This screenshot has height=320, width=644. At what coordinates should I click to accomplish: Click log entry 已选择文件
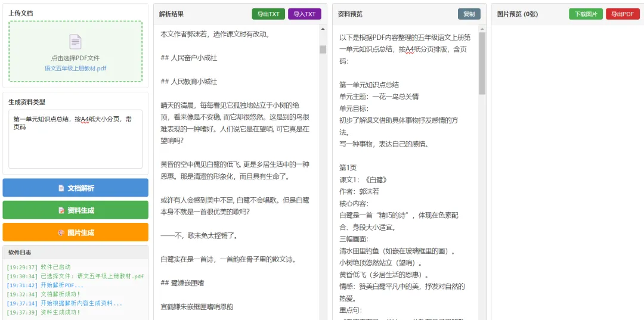(x=75, y=276)
